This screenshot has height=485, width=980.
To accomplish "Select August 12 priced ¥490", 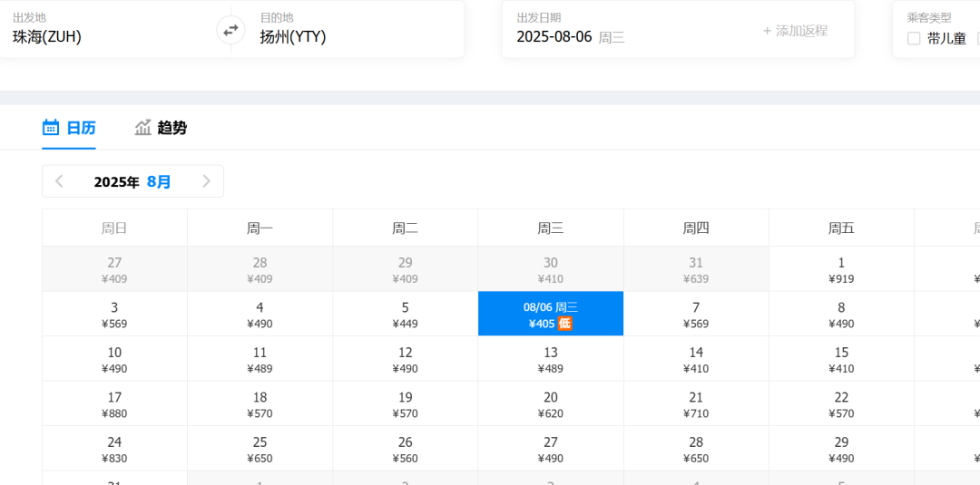I will click(405, 359).
